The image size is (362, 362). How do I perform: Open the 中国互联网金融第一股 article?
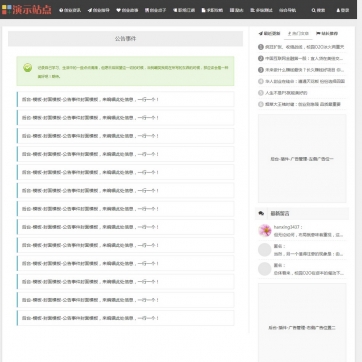click(x=304, y=58)
